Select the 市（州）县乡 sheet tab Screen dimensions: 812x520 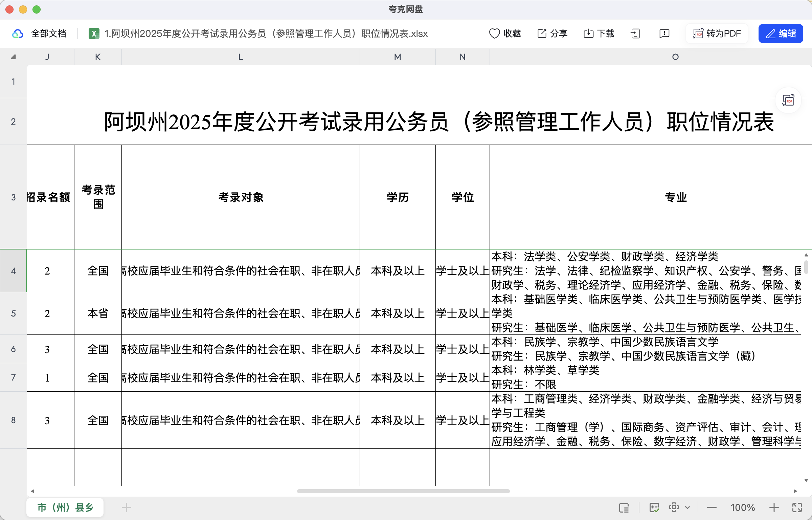pos(65,507)
